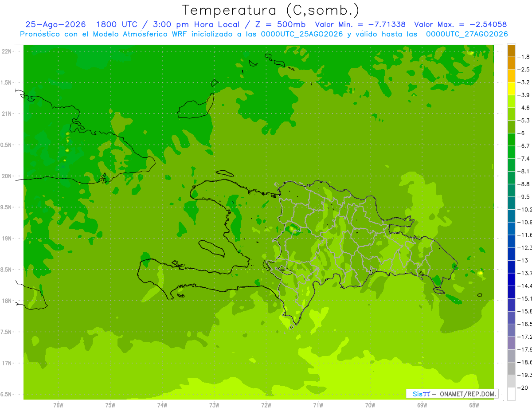Pick the lime swatch between -3.9 and -4.6
Image resolution: width=532 pixels, height=411 pixels.
[x=511, y=101]
